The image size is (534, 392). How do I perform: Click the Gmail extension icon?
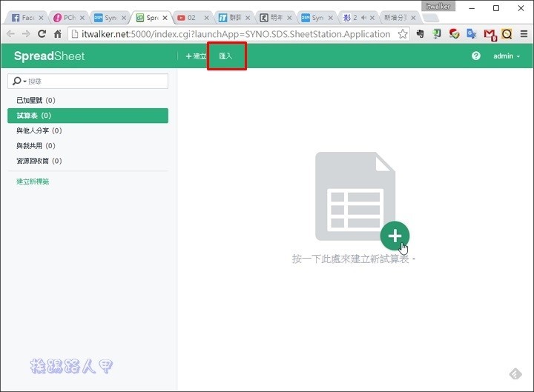489,34
